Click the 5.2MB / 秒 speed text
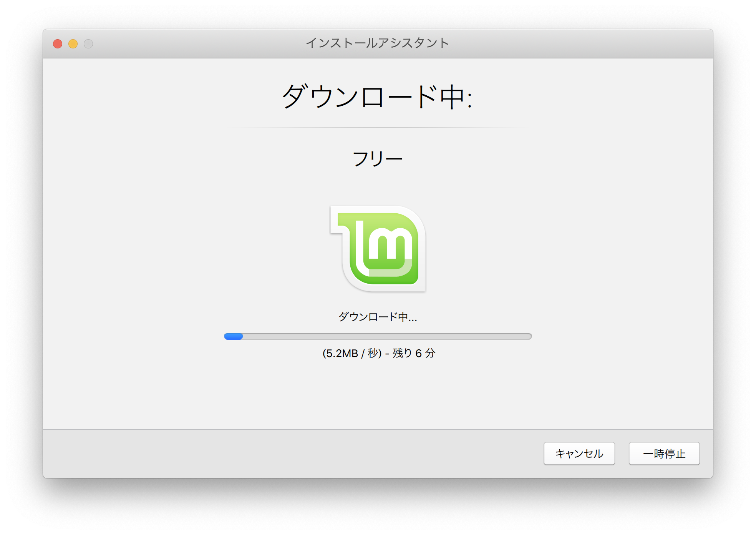 click(351, 353)
